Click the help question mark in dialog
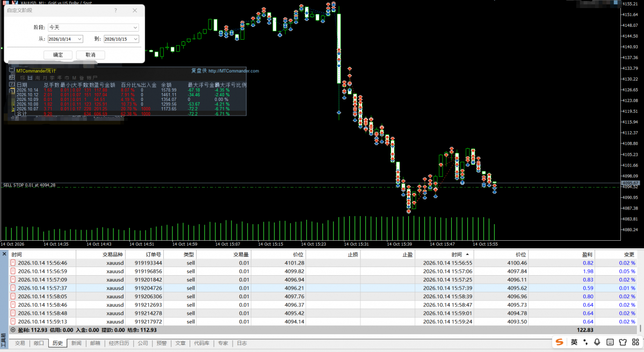Image resolution: width=644 pixels, height=352 pixels. [x=115, y=10]
